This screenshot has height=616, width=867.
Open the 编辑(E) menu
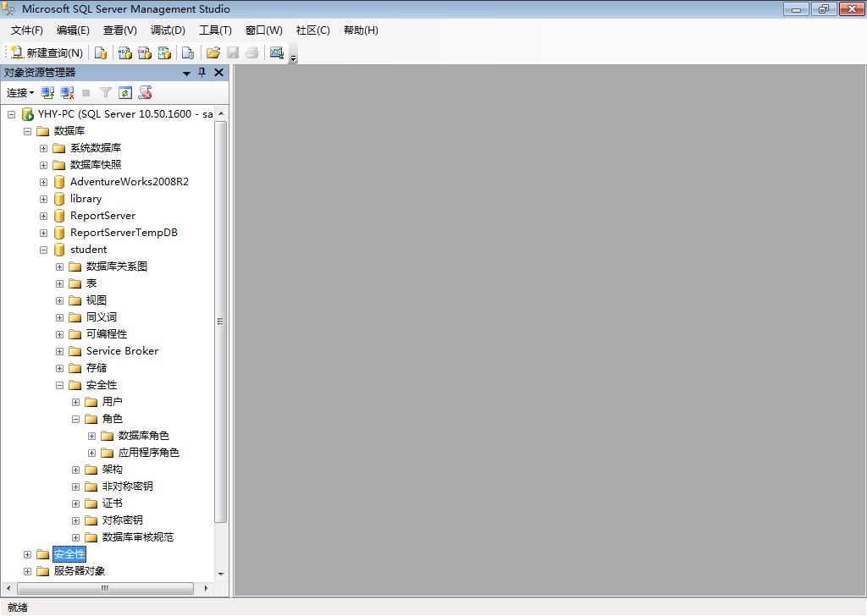(x=73, y=30)
